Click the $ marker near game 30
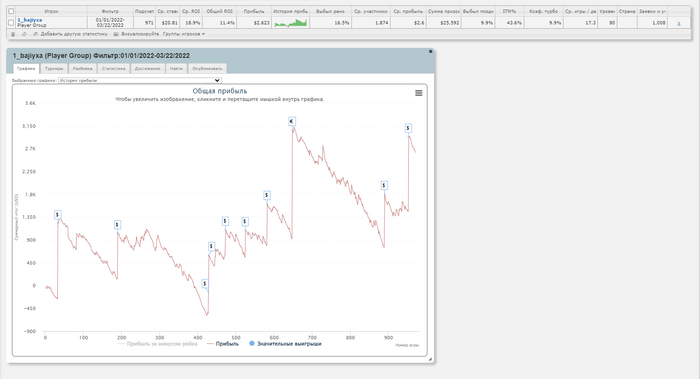 (x=57, y=215)
